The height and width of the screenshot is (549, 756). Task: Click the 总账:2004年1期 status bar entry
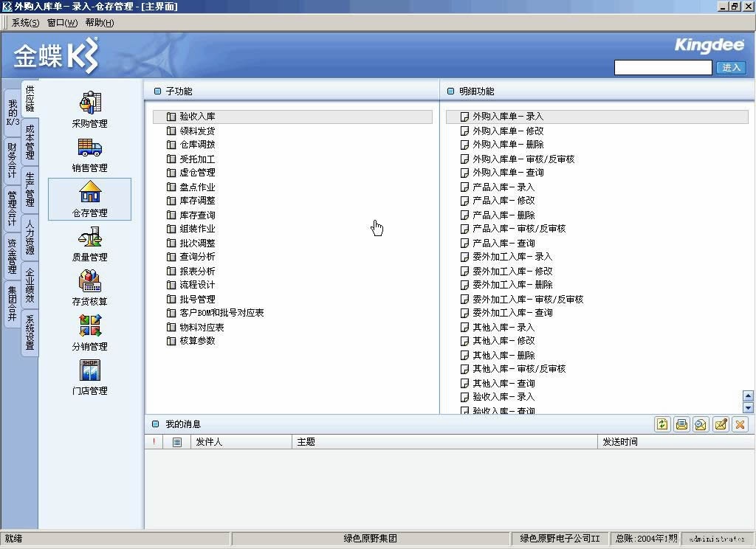point(645,539)
